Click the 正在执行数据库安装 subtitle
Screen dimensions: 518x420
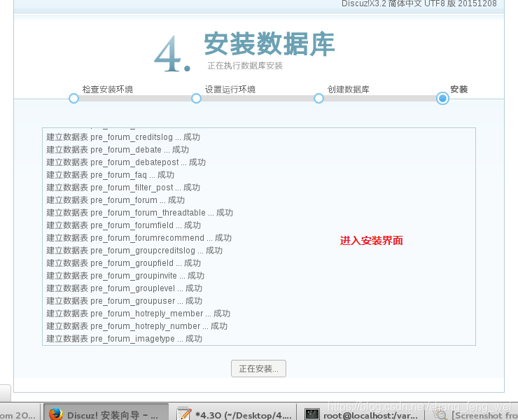[x=245, y=65]
